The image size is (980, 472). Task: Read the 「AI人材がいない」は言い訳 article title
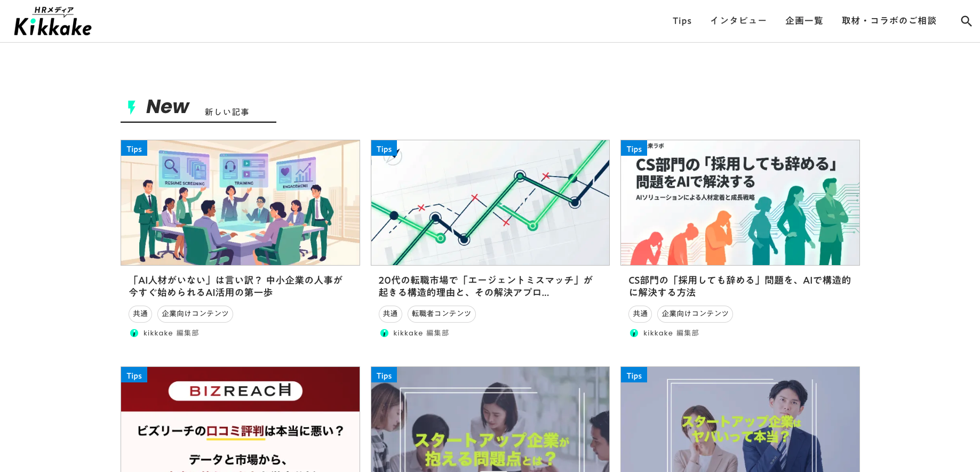236,286
